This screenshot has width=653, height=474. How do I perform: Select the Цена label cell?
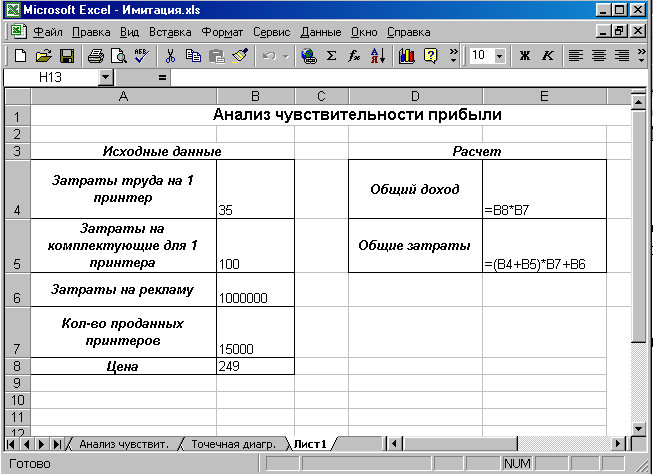click(123, 366)
